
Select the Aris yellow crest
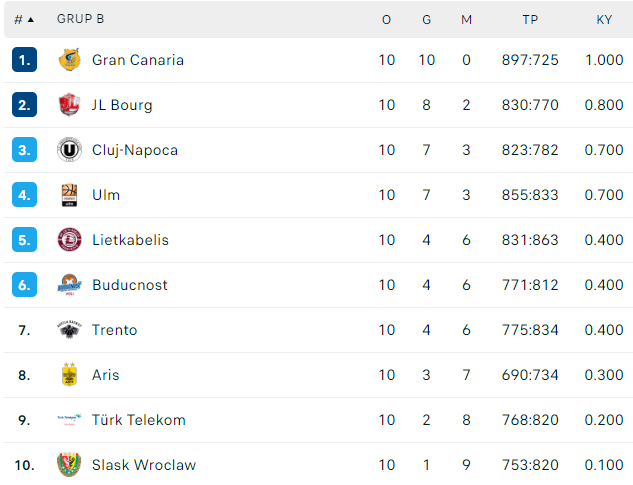(x=69, y=374)
